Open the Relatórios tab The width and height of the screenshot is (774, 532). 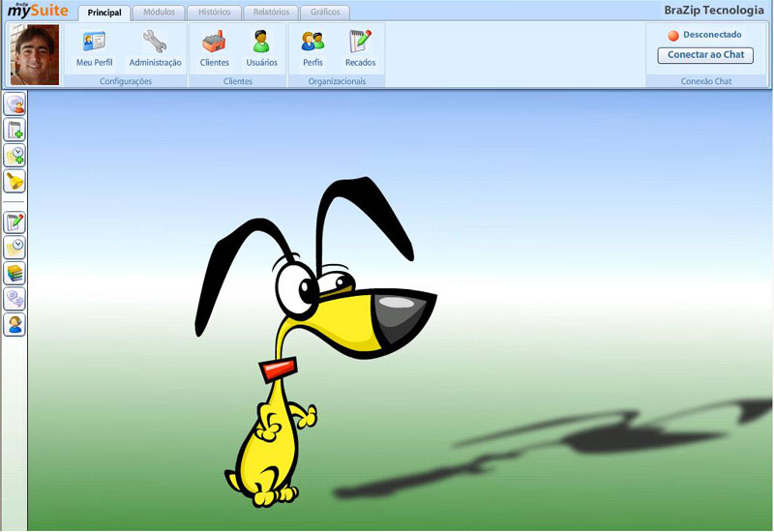click(271, 13)
